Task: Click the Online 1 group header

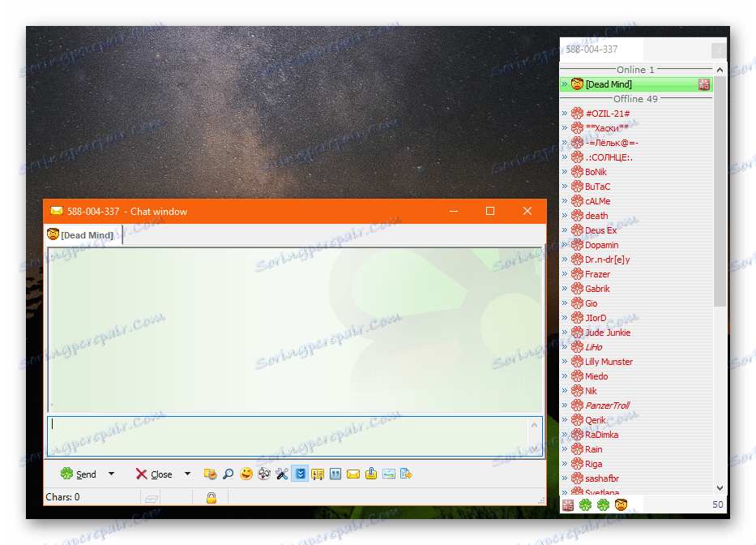Action: (636, 70)
